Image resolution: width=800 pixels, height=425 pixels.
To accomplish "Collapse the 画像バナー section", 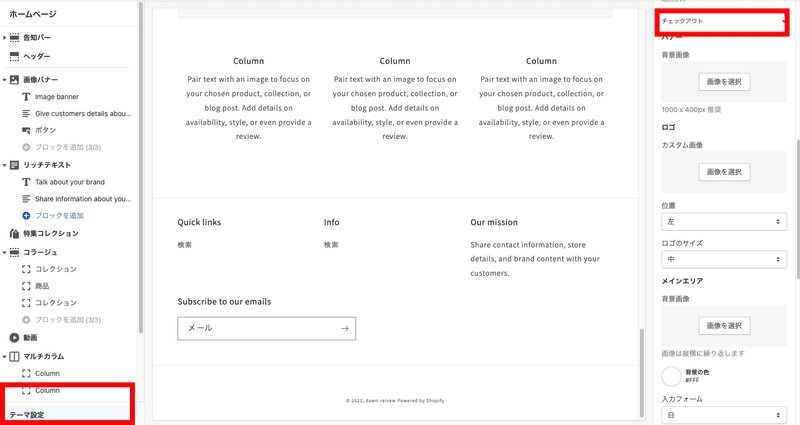I will (x=5, y=80).
